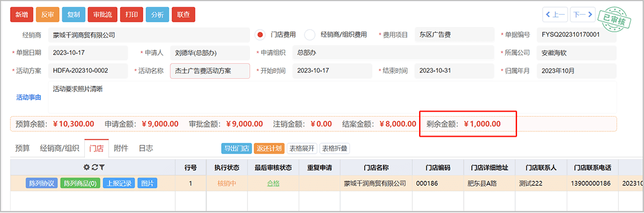Collapse the table with 表格折叠

click(334, 148)
